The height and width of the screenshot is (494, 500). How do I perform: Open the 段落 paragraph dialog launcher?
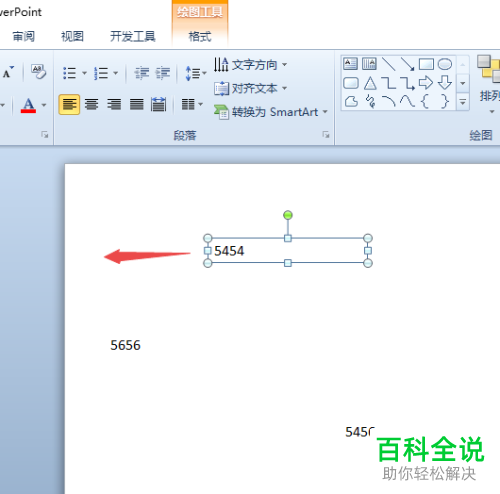[326, 135]
